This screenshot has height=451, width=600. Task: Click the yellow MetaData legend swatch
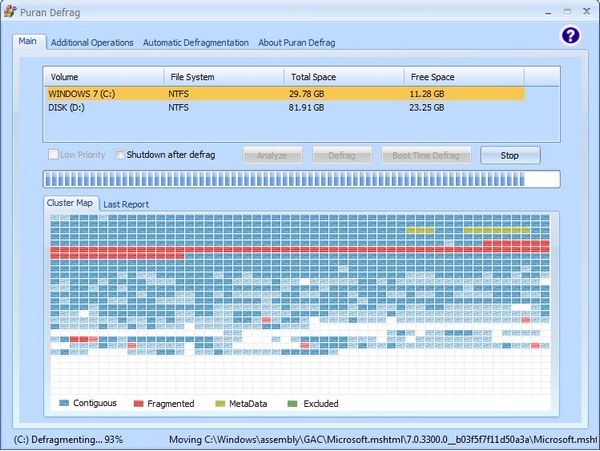tap(220, 404)
